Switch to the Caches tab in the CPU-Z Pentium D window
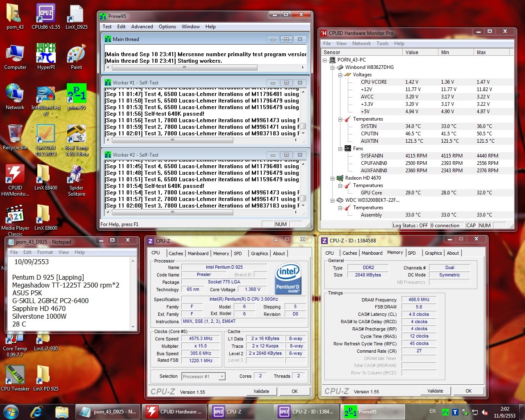 click(176, 253)
